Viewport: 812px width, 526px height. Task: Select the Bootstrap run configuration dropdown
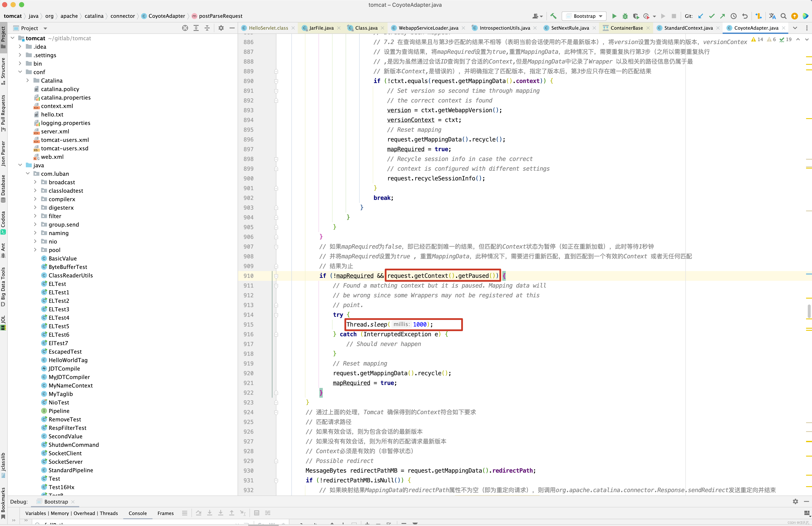[585, 16]
